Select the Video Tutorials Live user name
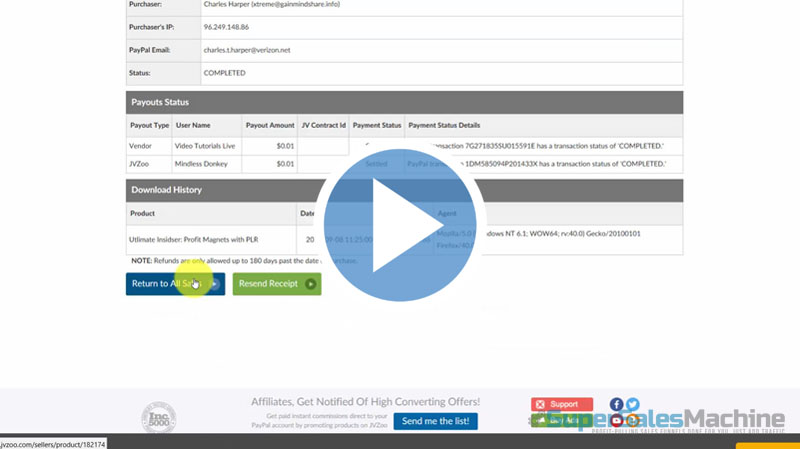800x449 pixels. (205, 145)
